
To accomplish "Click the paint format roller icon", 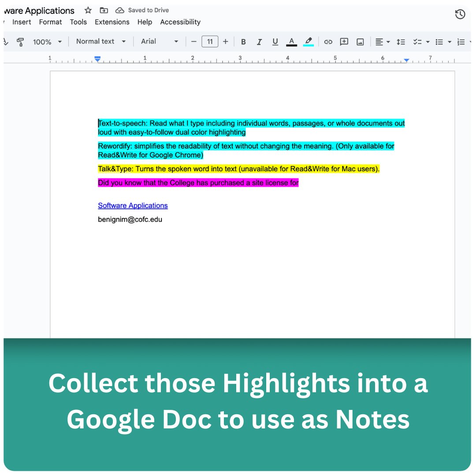I will click(x=20, y=42).
